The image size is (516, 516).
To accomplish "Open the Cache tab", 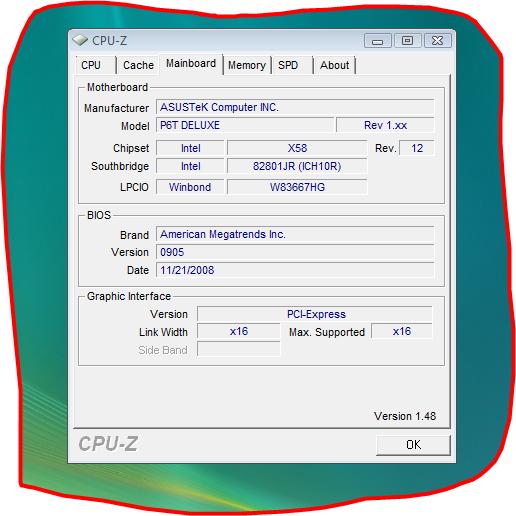I will pyautogui.click(x=138, y=65).
